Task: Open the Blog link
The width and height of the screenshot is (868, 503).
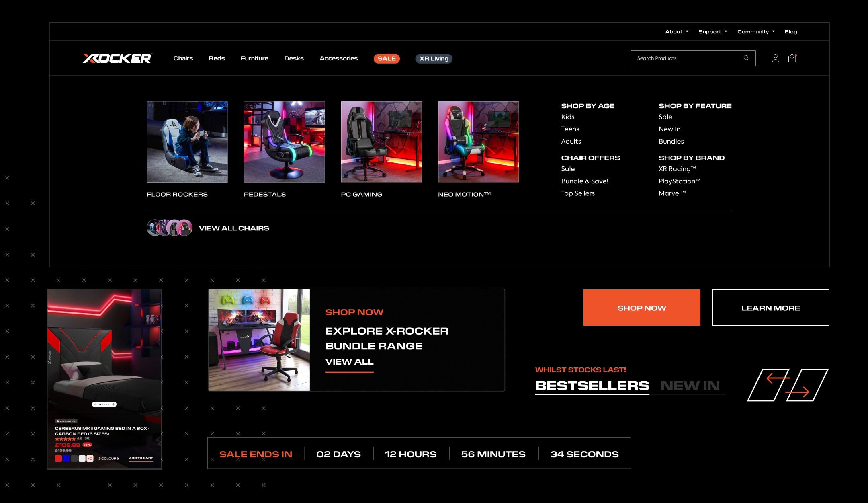Action: pos(790,31)
